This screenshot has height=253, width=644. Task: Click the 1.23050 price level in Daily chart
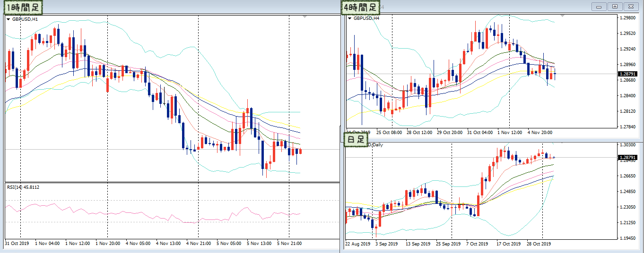point(627,207)
